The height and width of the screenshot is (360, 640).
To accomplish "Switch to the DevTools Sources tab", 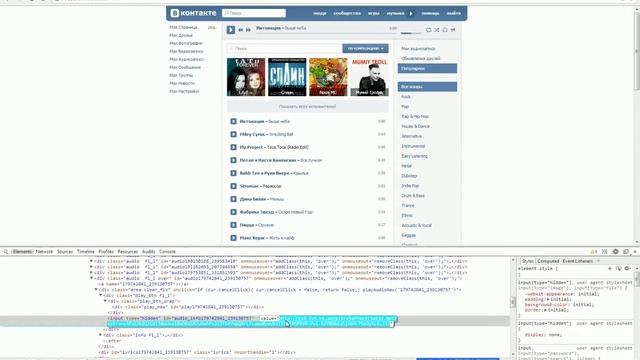I will tap(65, 252).
